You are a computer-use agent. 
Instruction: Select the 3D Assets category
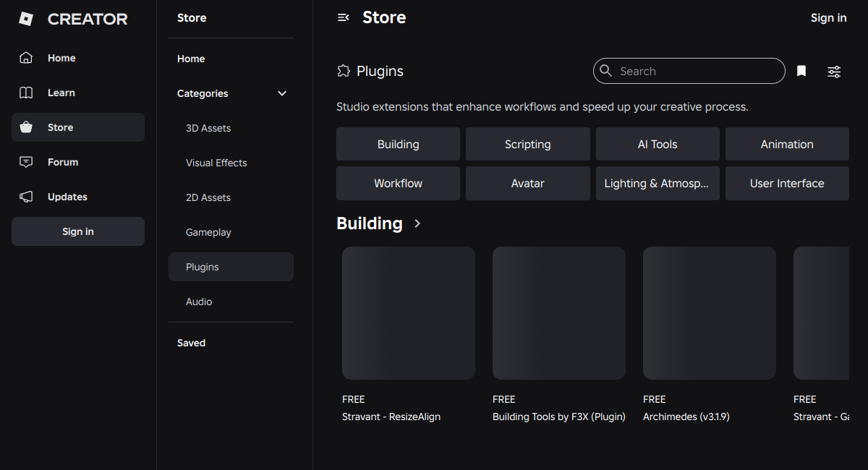(231, 128)
